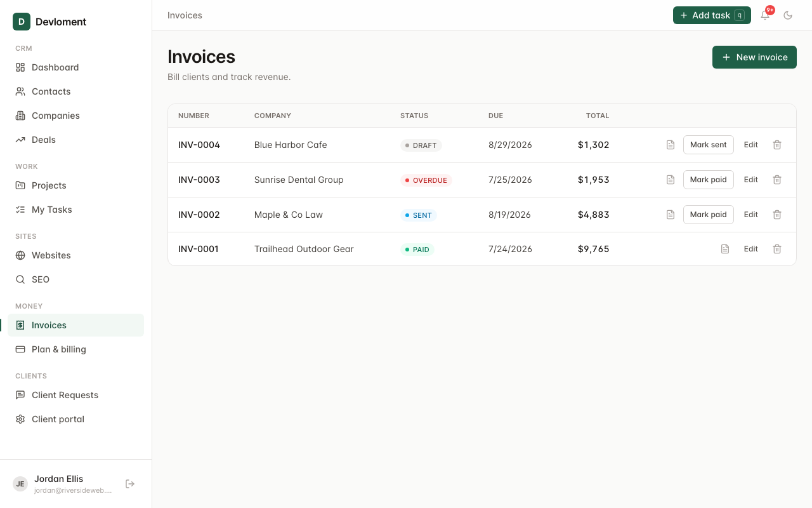Click the OVERDUE status badge
This screenshot has height=508, width=812.
426,180
